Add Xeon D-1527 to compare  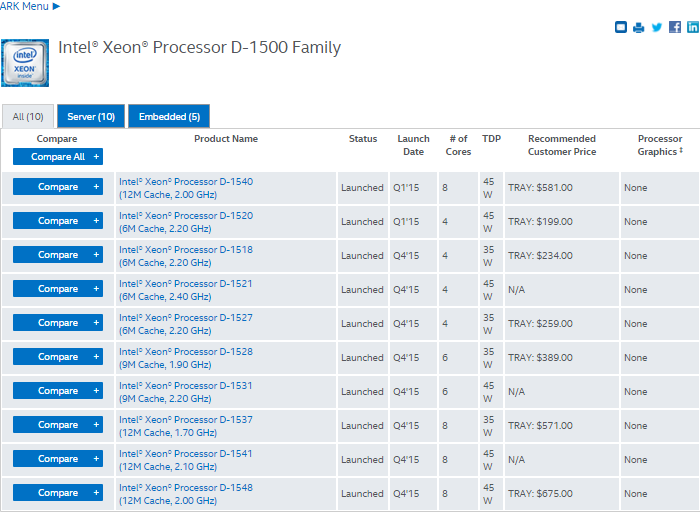58,323
